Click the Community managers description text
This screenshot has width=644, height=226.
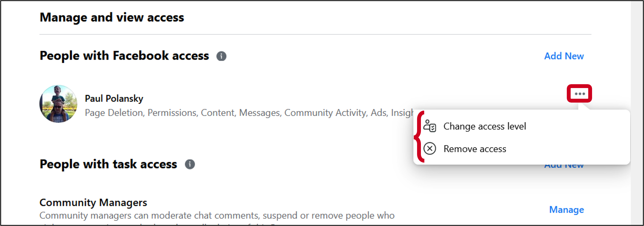coord(217,216)
